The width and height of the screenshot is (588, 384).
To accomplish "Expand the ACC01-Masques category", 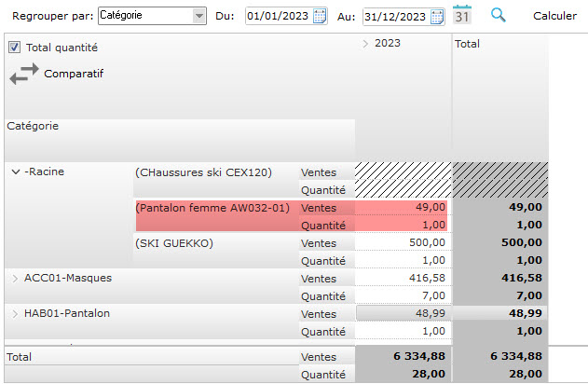I will tap(15, 278).
